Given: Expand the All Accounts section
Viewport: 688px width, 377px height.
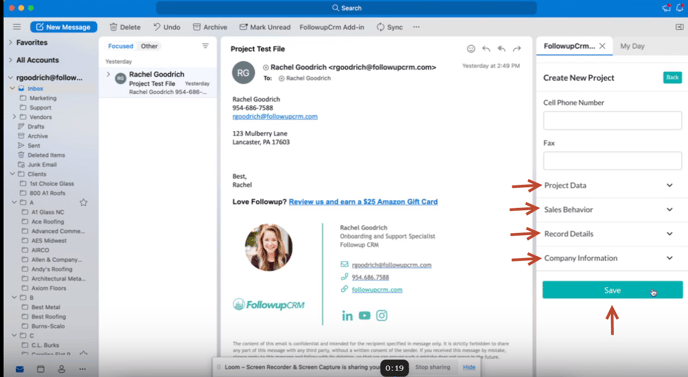Looking at the screenshot, I should [11, 60].
